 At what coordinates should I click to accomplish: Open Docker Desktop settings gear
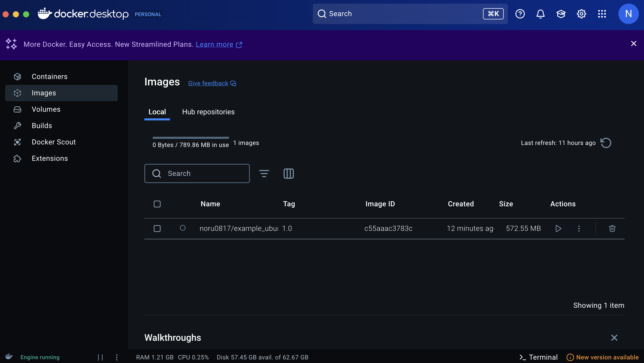coord(581,14)
